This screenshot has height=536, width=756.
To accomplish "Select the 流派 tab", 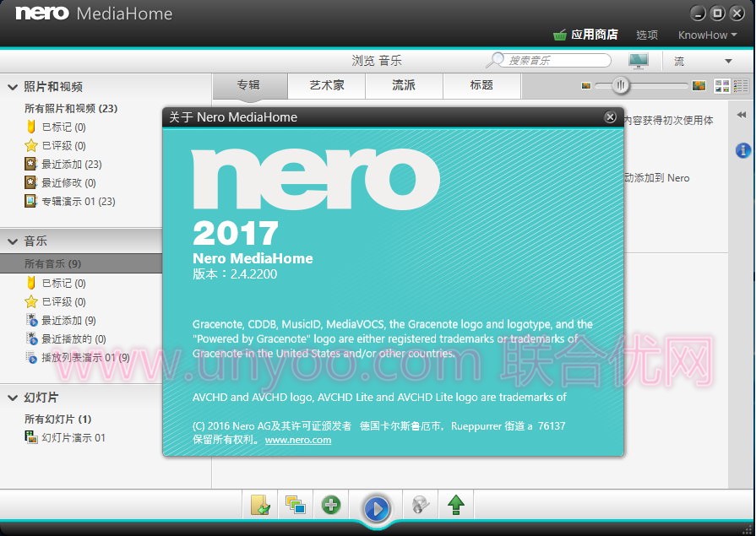I will 404,86.
